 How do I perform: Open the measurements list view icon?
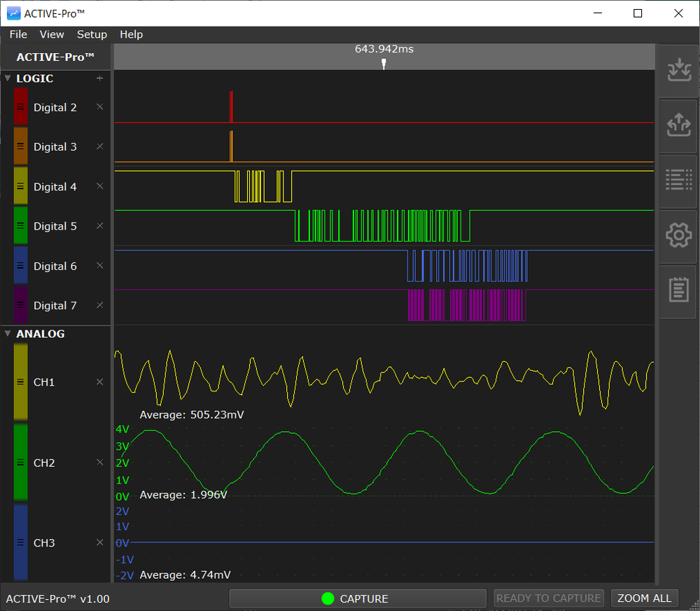[x=678, y=181]
